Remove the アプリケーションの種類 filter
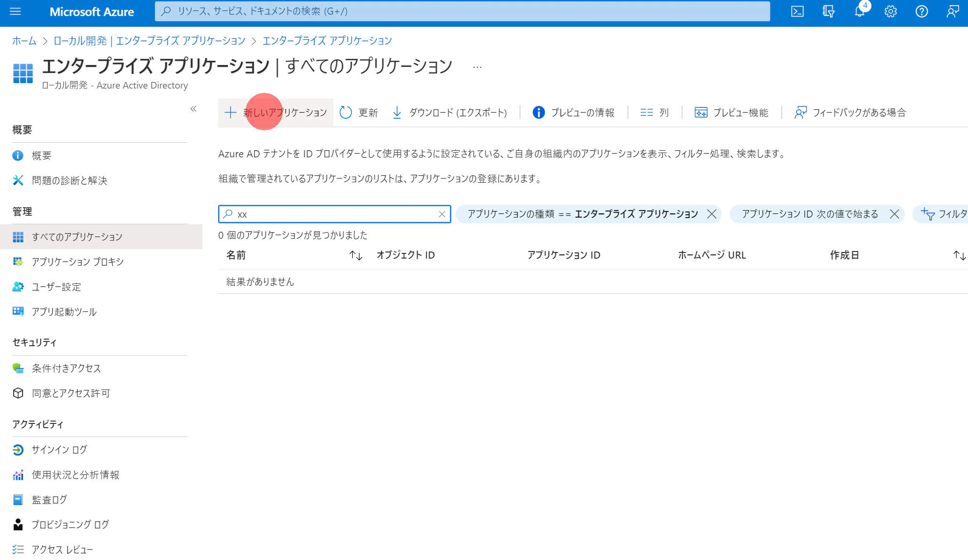 click(x=712, y=214)
